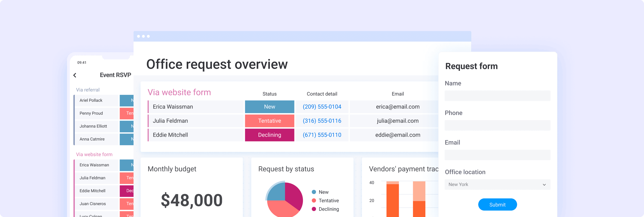Tap the Via website form heading on phone
This screenshot has width=644, height=217.
94,154
